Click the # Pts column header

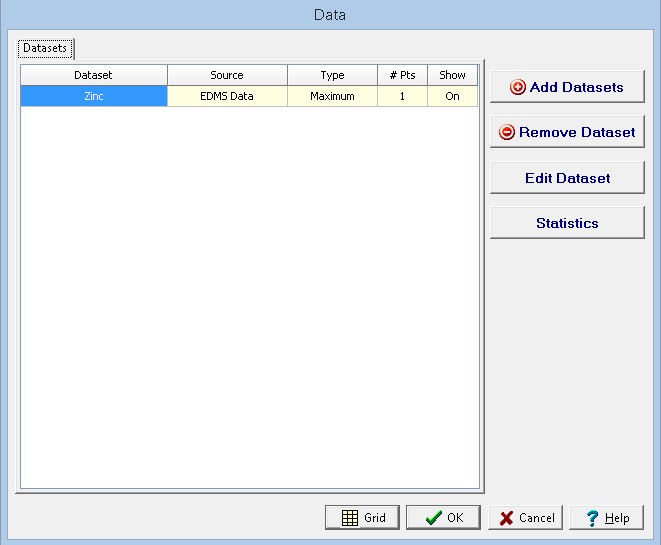(402, 75)
